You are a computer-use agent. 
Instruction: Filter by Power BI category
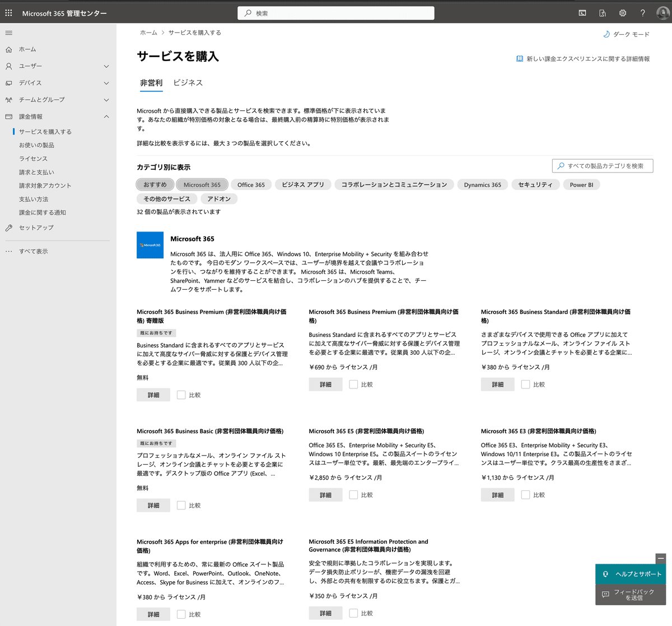[581, 184]
